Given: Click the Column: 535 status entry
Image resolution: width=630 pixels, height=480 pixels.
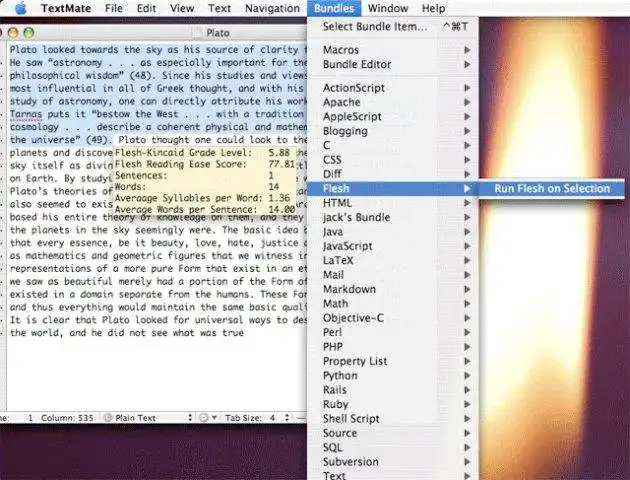Looking at the screenshot, I should pyautogui.click(x=67, y=418).
